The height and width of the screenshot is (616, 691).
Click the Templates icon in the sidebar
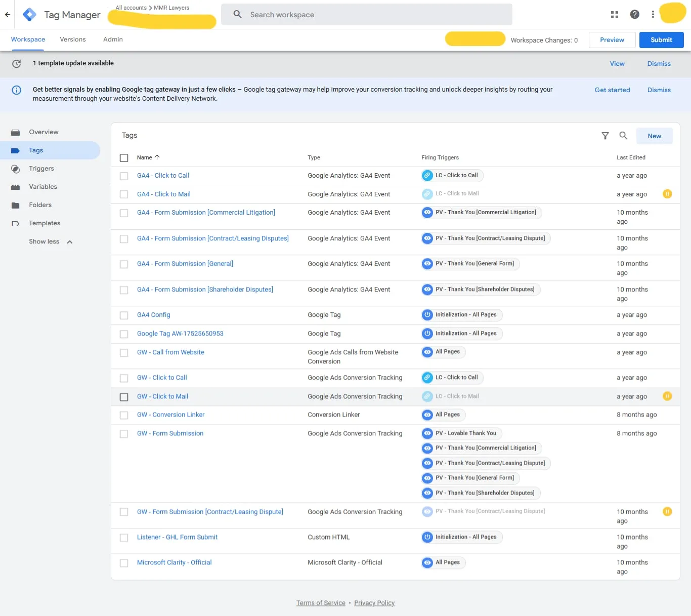(x=16, y=224)
